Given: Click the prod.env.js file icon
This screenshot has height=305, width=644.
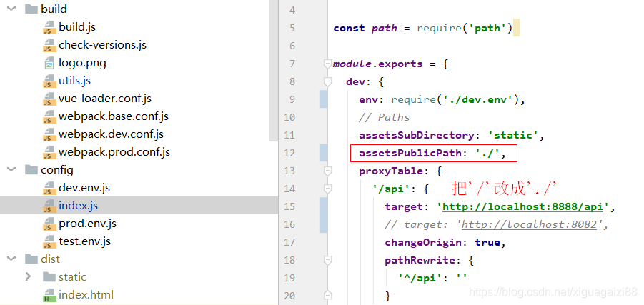Looking at the screenshot, I should tap(49, 224).
